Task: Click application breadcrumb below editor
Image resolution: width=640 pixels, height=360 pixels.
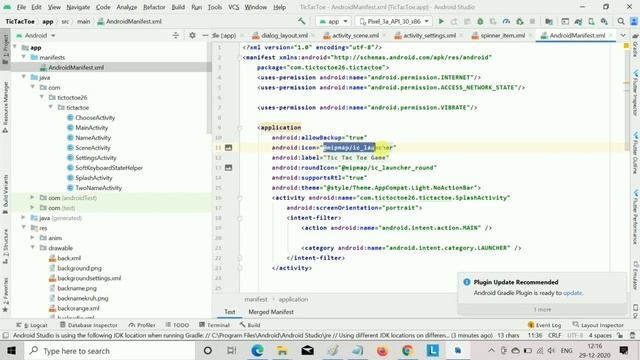Action: point(293,299)
